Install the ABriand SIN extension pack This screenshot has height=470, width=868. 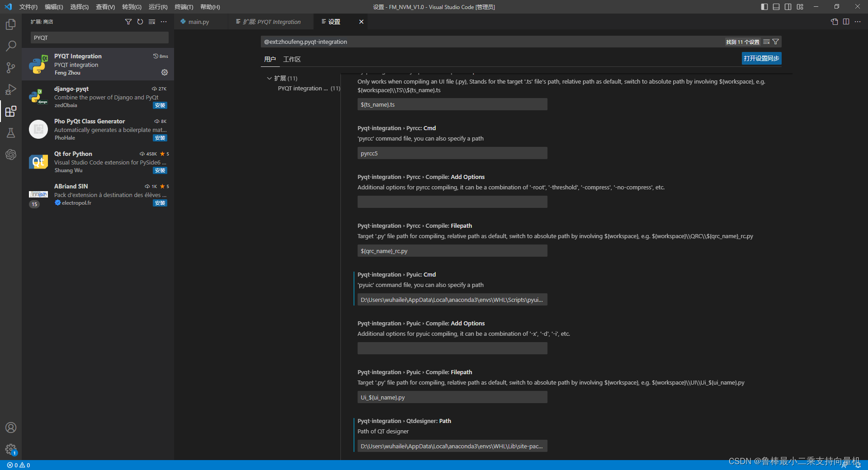point(160,203)
